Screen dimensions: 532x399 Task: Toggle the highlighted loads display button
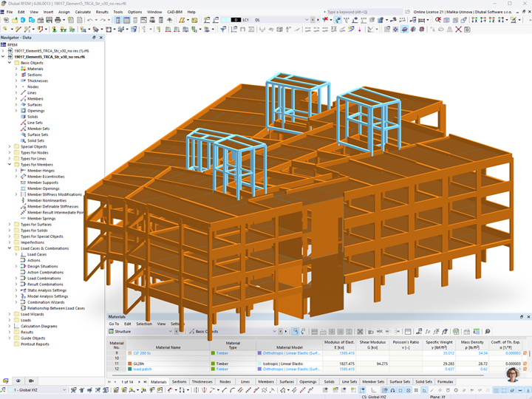338,20
